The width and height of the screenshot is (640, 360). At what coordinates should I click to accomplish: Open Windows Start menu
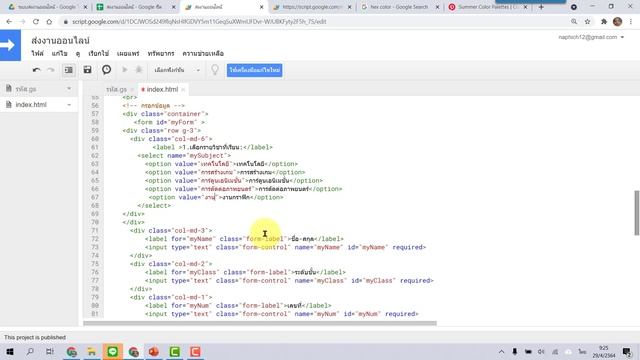coord(9,351)
